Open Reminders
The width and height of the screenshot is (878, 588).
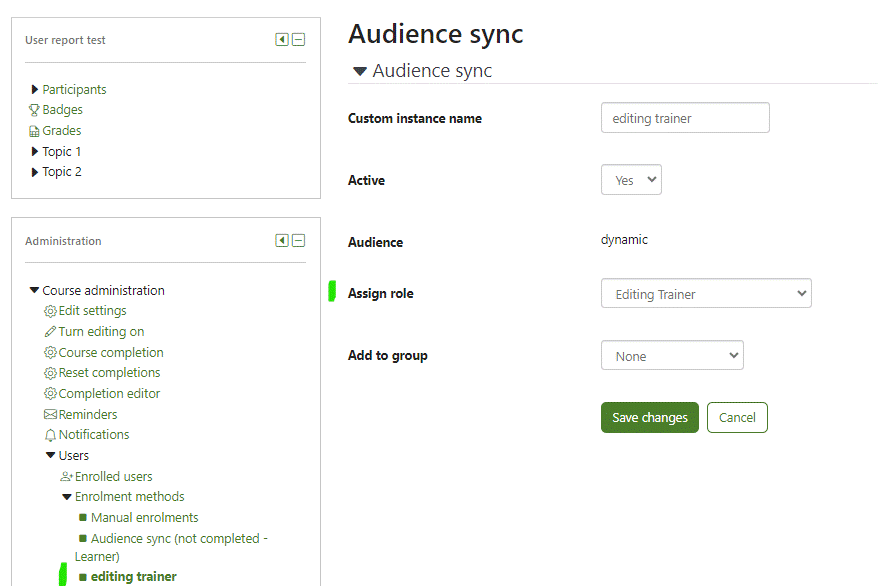pyautogui.click(x=88, y=414)
